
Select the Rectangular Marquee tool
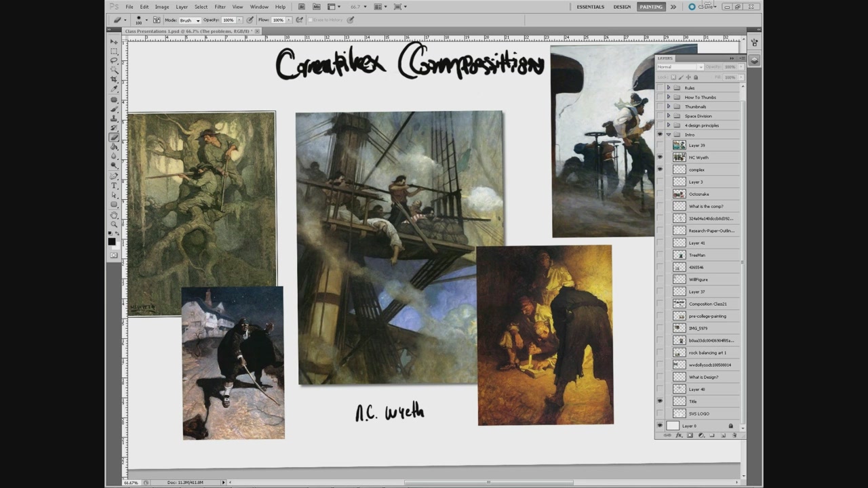click(x=115, y=51)
